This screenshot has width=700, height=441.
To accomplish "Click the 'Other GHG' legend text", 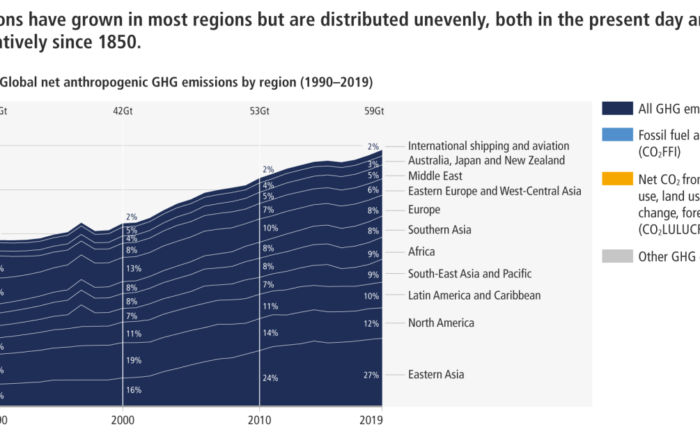I will tap(667, 257).
